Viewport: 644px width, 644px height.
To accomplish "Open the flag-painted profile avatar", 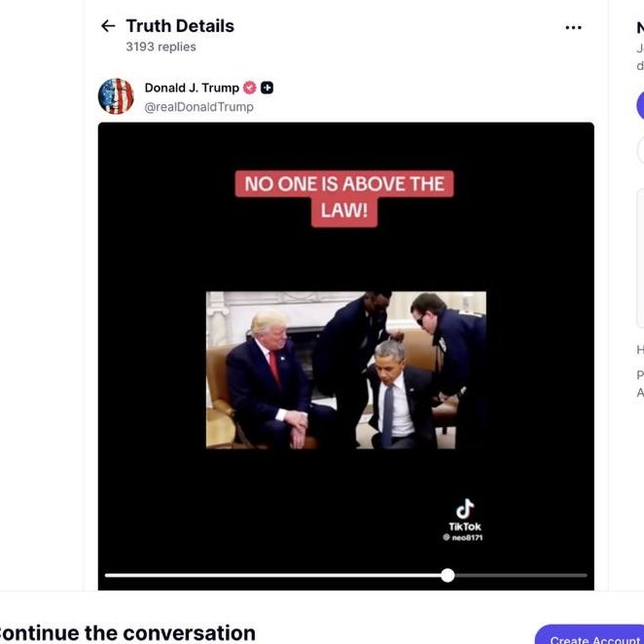I will click(x=116, y=96).
